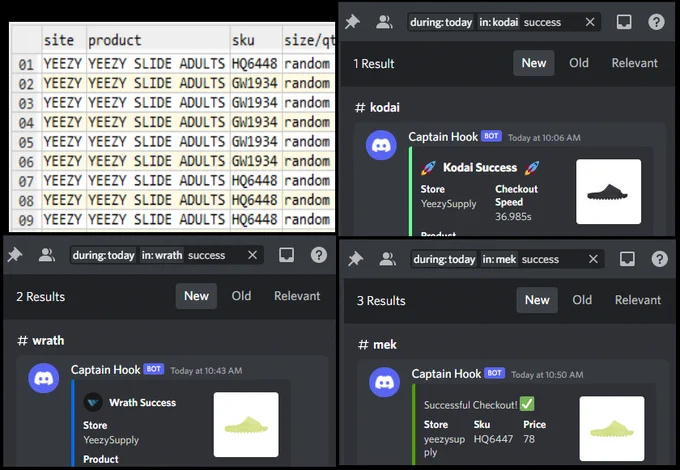The height and width of the screenshot is (470, 680).
Task: Select Old tab in wrath search results
Action: 241,296
